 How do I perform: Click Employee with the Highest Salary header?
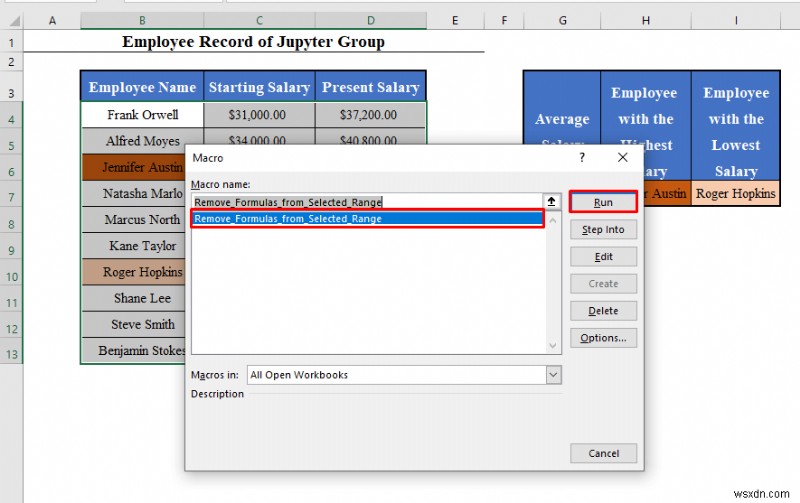pos(646,107)
